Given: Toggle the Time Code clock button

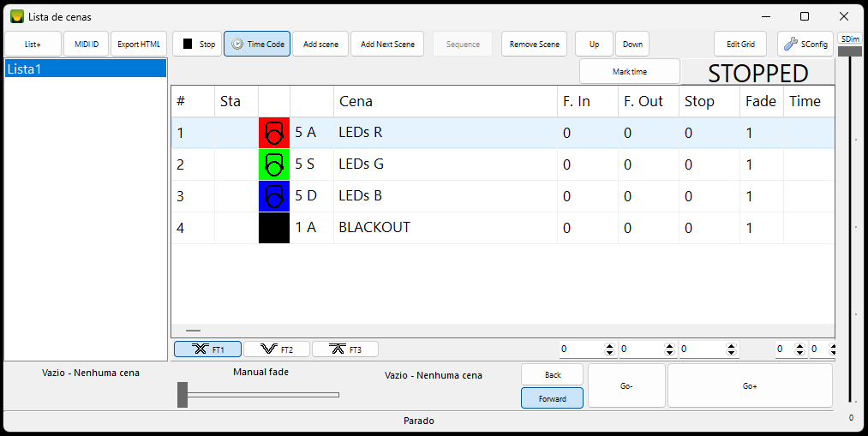Looking at the screenshot, I should pyautogui.click(x=257, y=45).
